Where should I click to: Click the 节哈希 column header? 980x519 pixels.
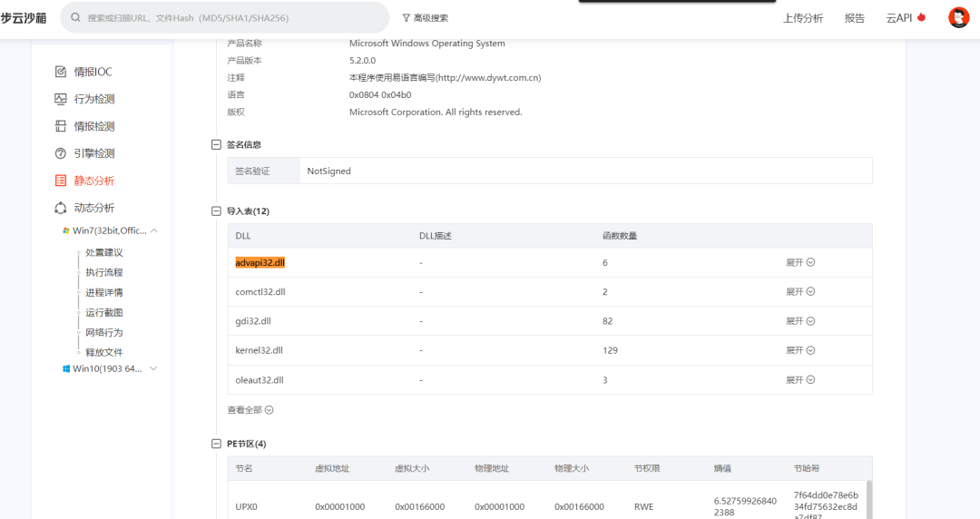click(807, 468)
